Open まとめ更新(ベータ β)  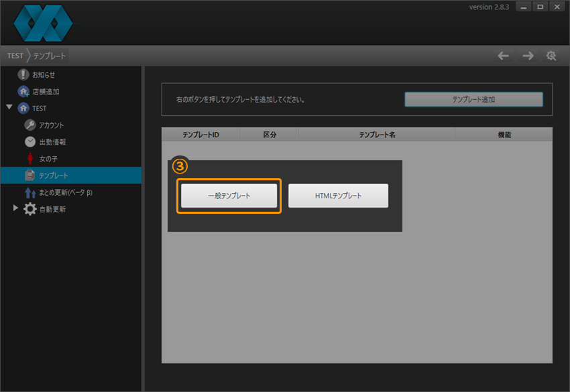(66, 192)
